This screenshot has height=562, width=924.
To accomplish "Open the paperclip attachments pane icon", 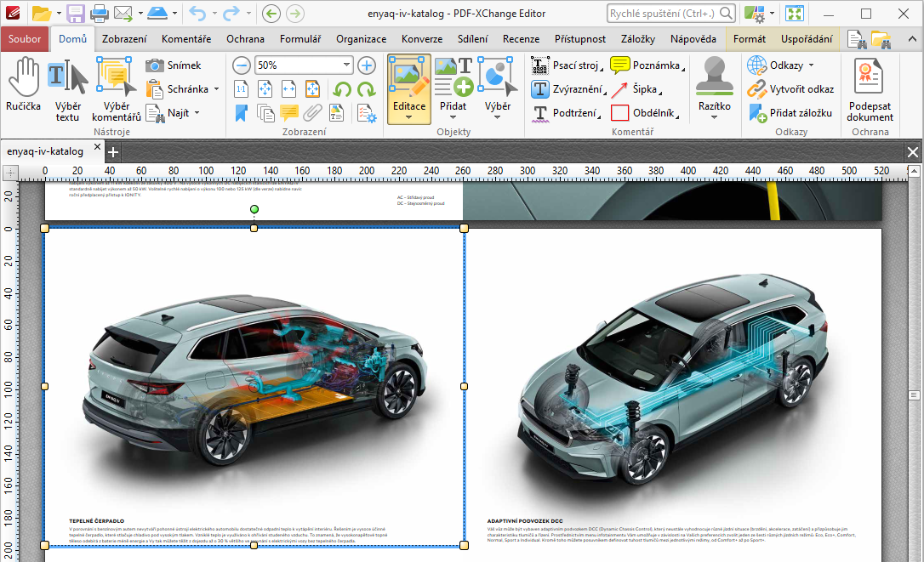I will [x=312, y=113].
